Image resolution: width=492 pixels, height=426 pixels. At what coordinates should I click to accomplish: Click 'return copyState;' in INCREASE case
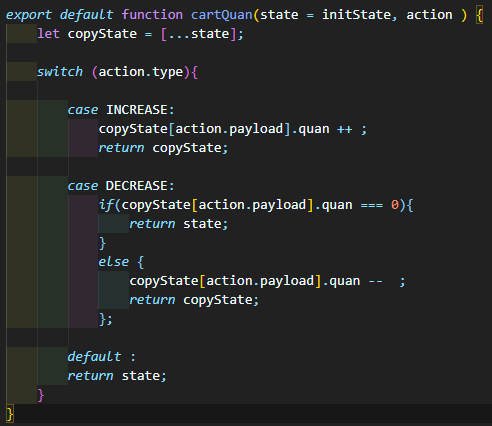click(163, 148)
